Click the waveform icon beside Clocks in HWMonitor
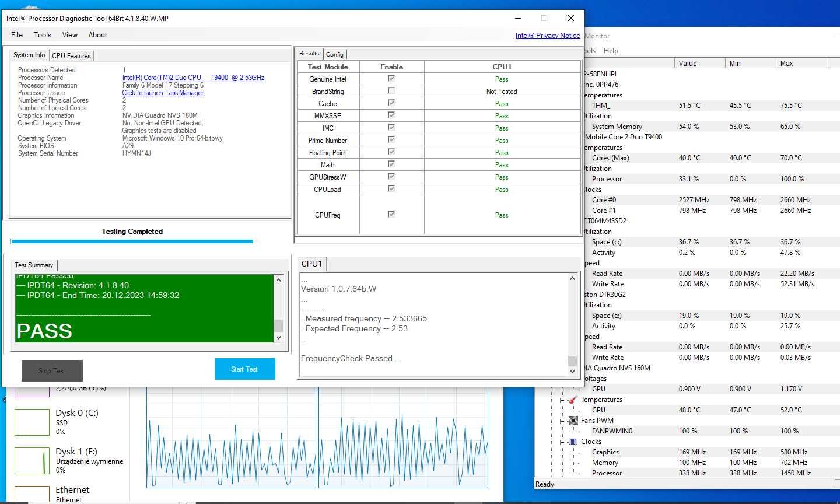Screen dimensions: 840x504 click(x=573, y=442)
